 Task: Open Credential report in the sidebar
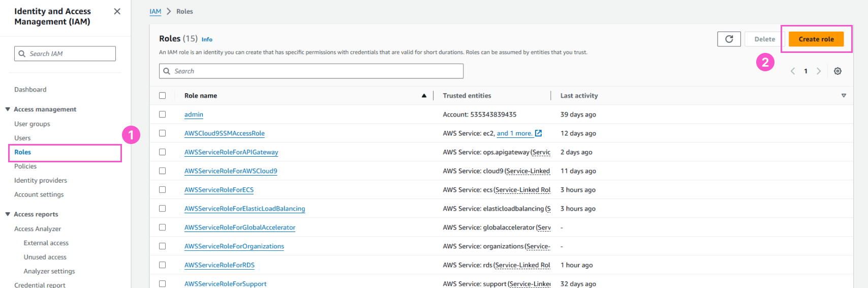(x=40, y=285)
